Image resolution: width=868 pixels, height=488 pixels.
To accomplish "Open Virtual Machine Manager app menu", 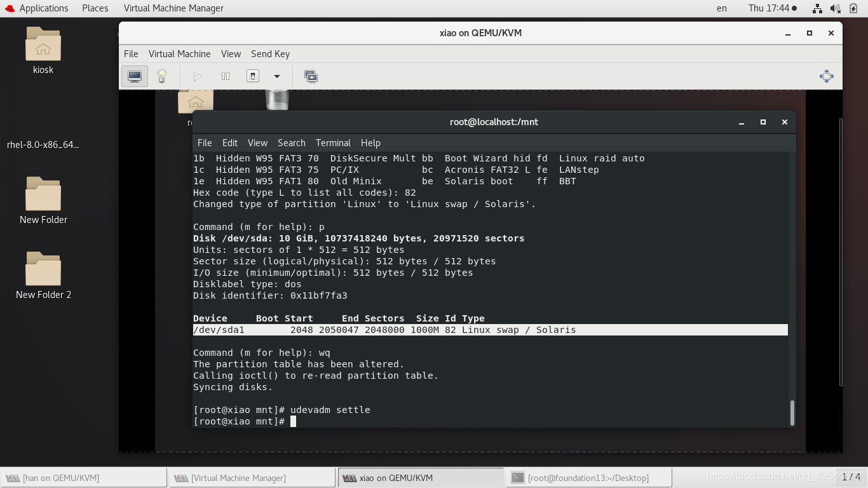I will click(x=173, y=8).
